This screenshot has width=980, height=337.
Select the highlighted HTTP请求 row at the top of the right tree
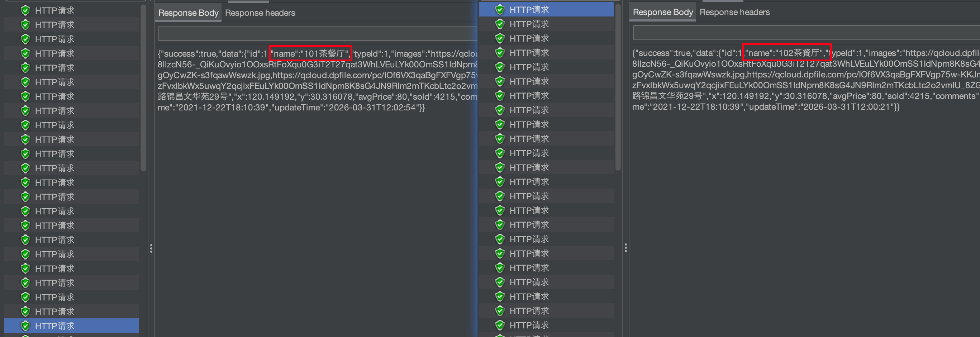coord(546,10)
